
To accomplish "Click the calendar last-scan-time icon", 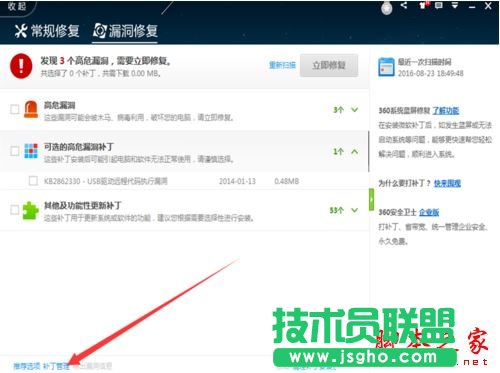I will tap(386, 67).
